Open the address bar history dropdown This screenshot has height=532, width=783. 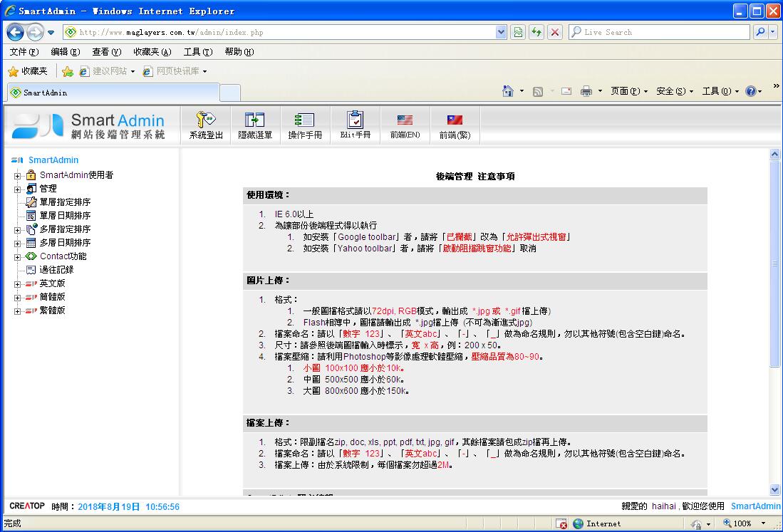coord(501,33)
